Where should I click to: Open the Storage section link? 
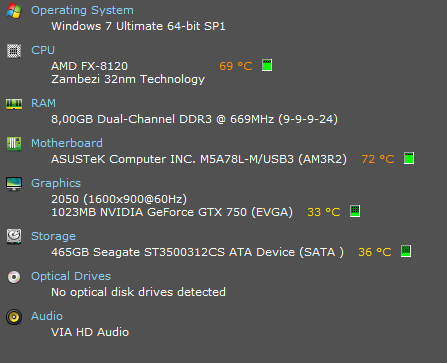(x=53, y=236)
